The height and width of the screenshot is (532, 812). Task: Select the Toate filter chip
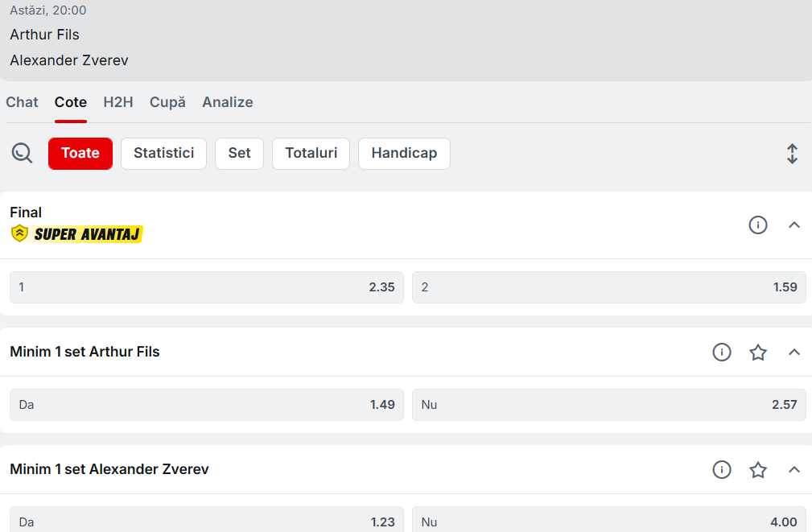[x=80, y=153]
